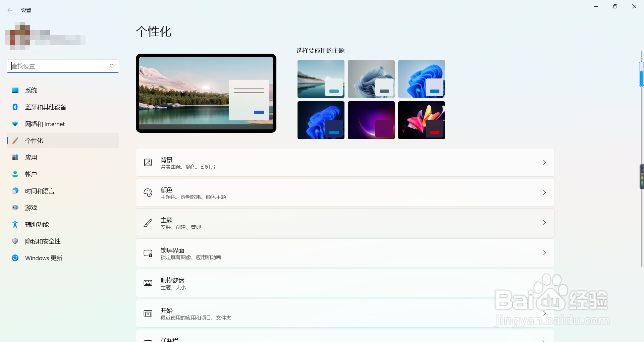
Task: Click the Background (背景) picture icon
Action: pos(148,163)
